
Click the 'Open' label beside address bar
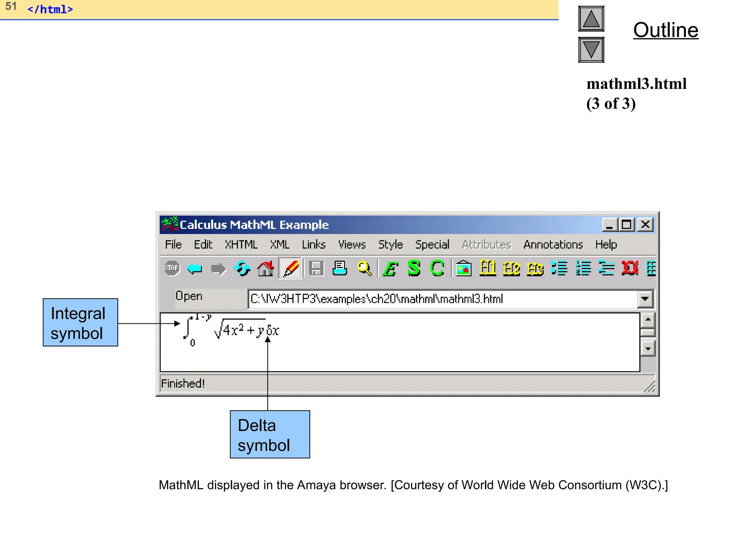point(189,296)
